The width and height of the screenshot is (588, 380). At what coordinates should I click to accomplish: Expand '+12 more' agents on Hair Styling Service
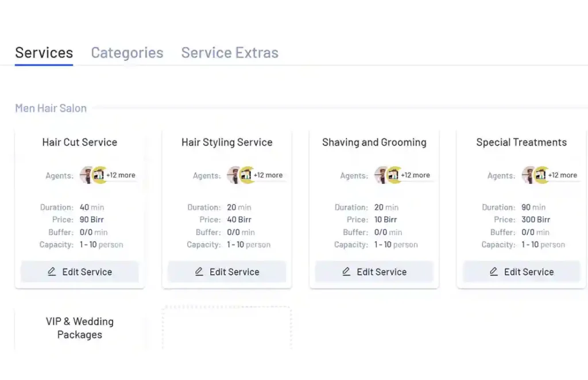click(268, 175)
